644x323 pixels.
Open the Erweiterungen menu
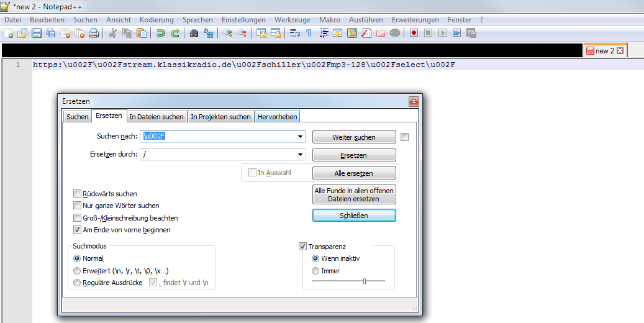click(415, 20)
